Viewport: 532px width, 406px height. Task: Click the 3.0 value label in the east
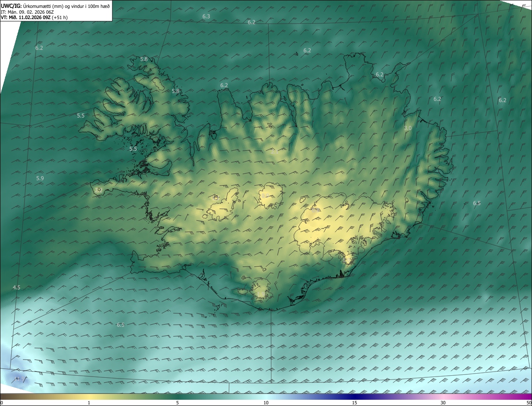pyautogui.click(x=408, y=128)
